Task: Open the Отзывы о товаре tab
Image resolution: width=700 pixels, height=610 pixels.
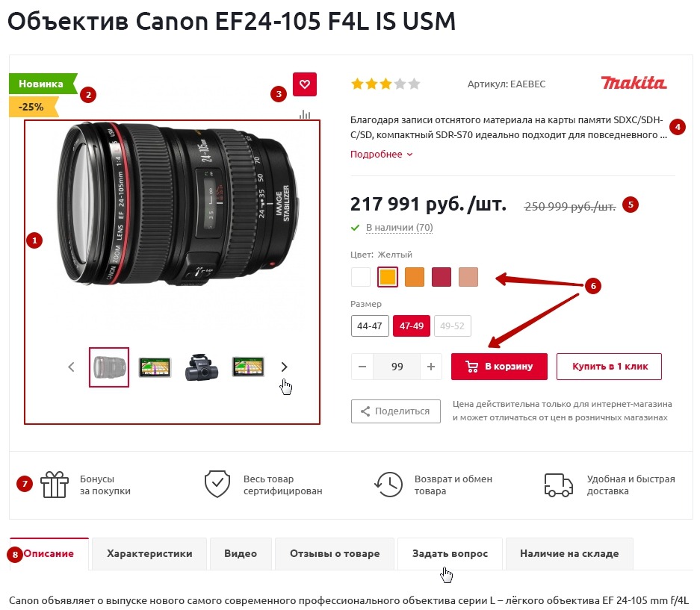Action: pyautogui.click(x=335, y=554)
